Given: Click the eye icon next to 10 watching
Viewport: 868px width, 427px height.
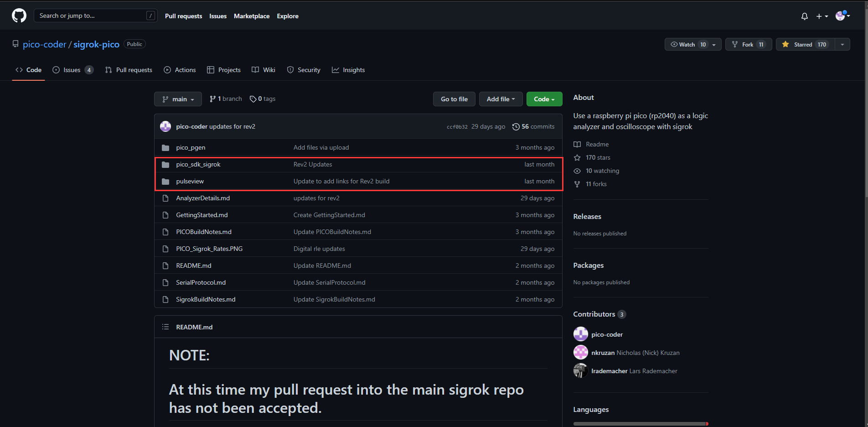Looking at the screenshot, I should tap(577, 171).
